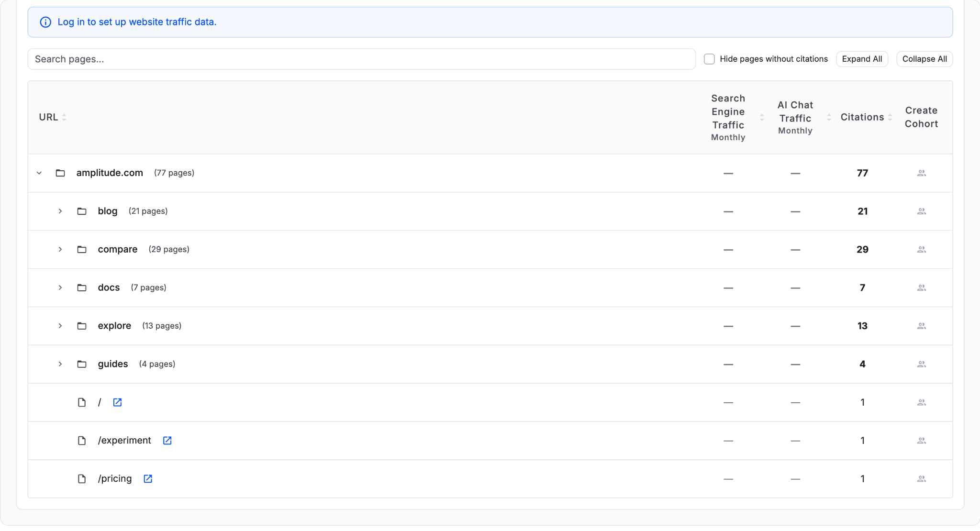Open the /pricing page external link
Screen dimensions: 980x531
148,479
